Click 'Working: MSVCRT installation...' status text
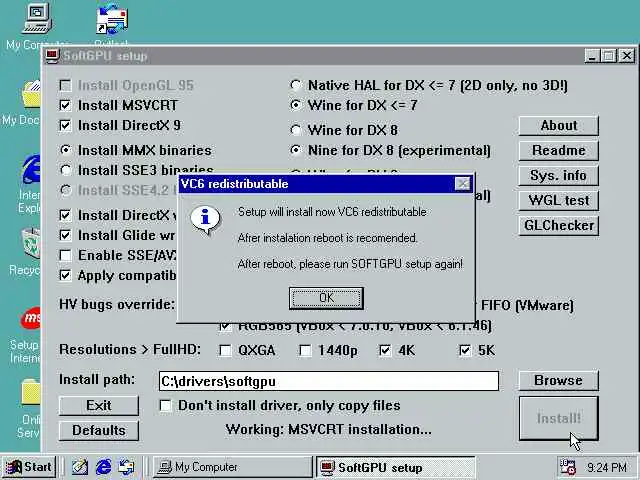Image resolution: width=640 pixels, height=480 pixels. 329,430
